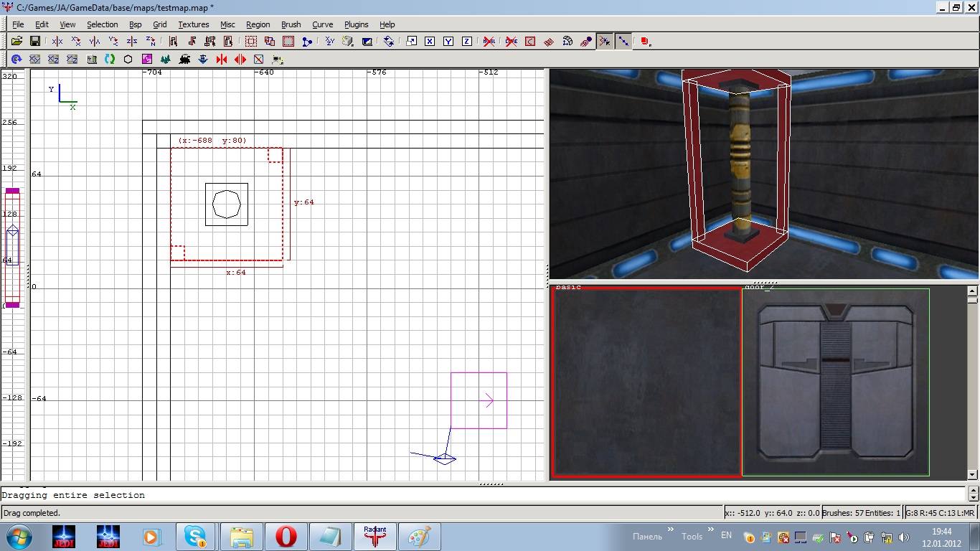Click Select Inside toolbar icon

[229, 42]
